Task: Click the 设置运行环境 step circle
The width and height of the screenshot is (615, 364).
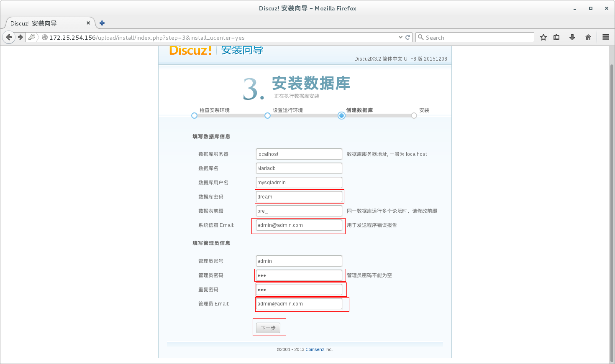Action: [267, 116]
